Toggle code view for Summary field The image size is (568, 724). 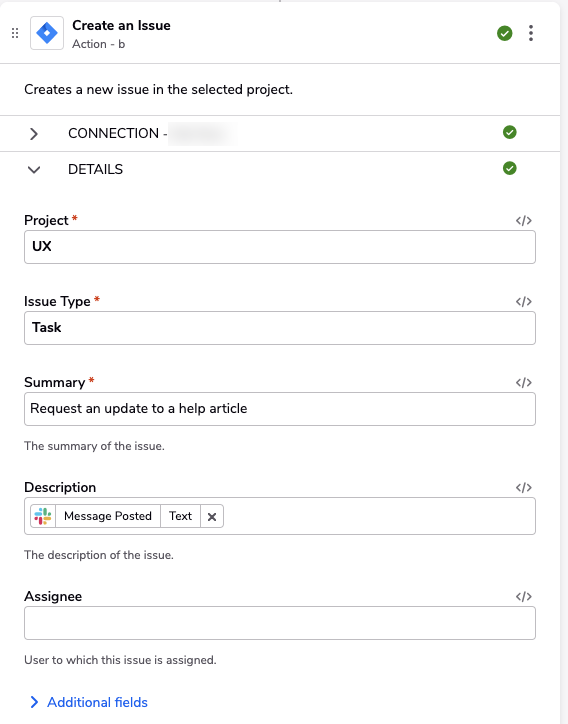[x=524, y=382]
